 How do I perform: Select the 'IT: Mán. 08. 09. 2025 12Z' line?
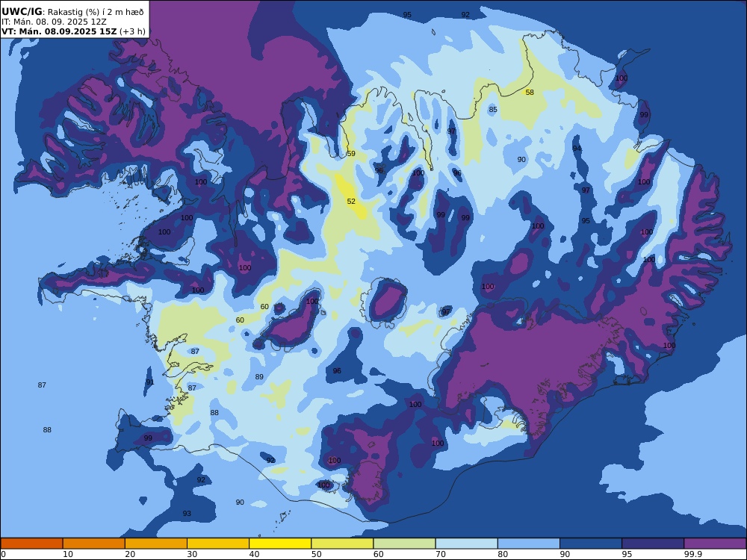(x=54, y=22)
